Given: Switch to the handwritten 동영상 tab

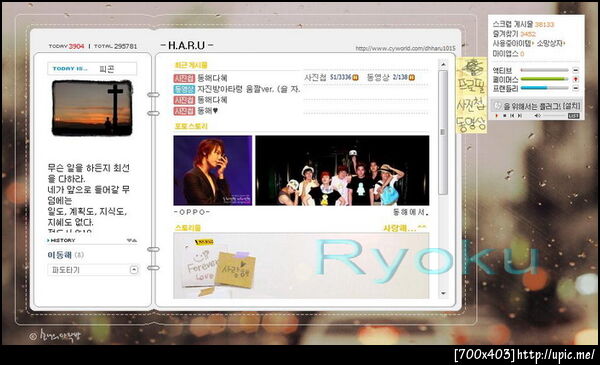Looking at the screenshot, I should coord(471,123).
